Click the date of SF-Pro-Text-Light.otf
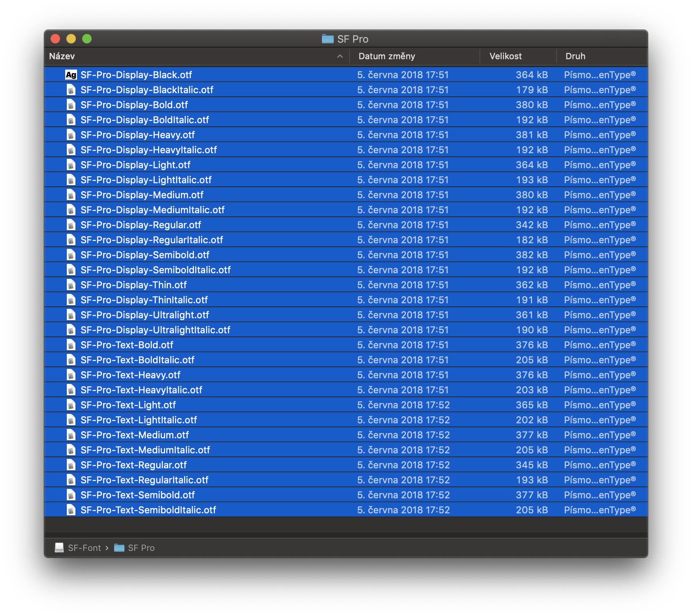The height and width of the screenshot is (616, 692). (403, 405)
